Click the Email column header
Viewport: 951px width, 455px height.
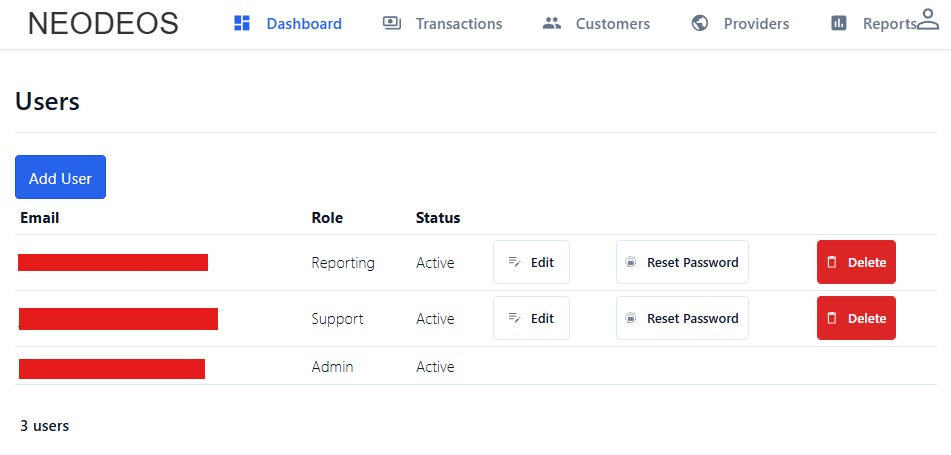(x=40, y=218)
